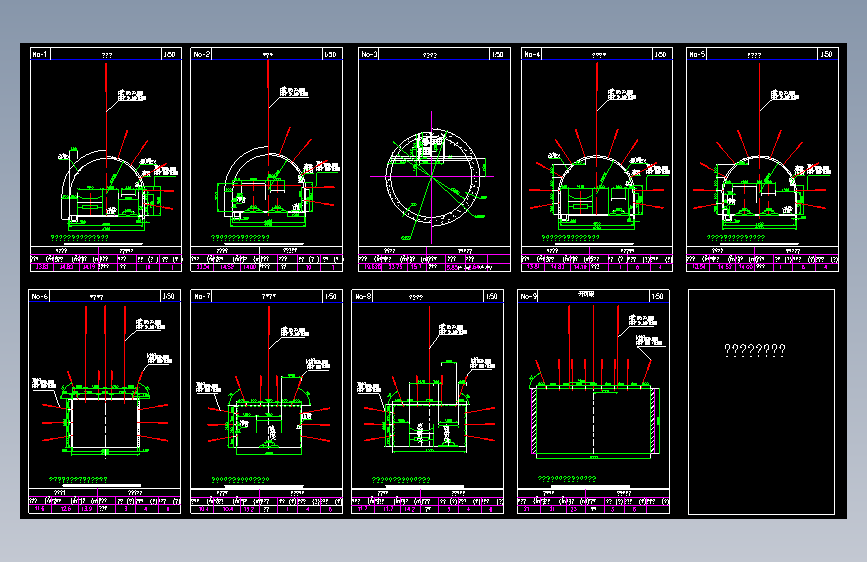Select green caption text in sheet No-4

(x=571, y=238)
